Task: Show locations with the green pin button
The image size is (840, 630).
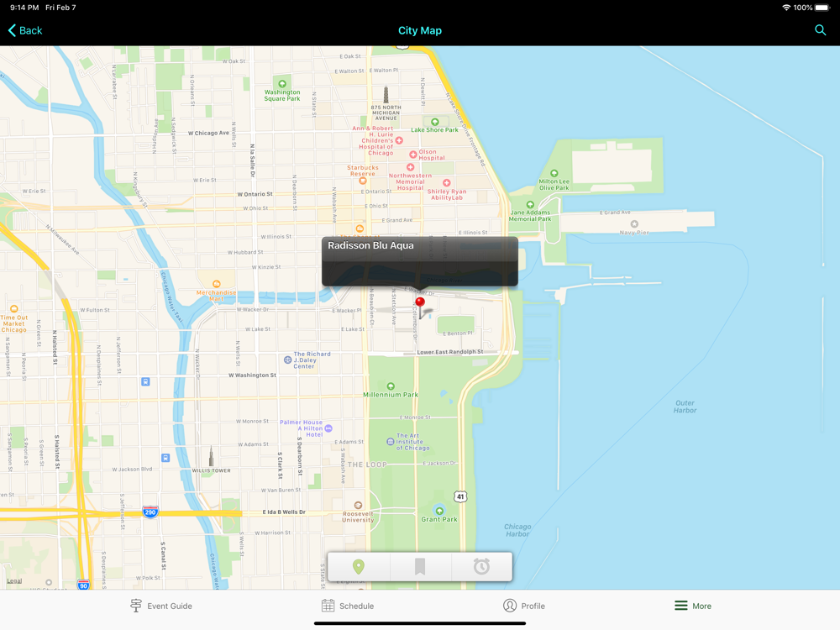Action: [x=359, y=566]
